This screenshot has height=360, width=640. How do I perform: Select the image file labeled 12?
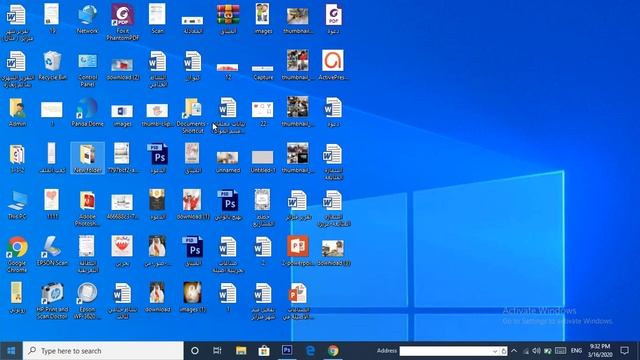[227, 71]
